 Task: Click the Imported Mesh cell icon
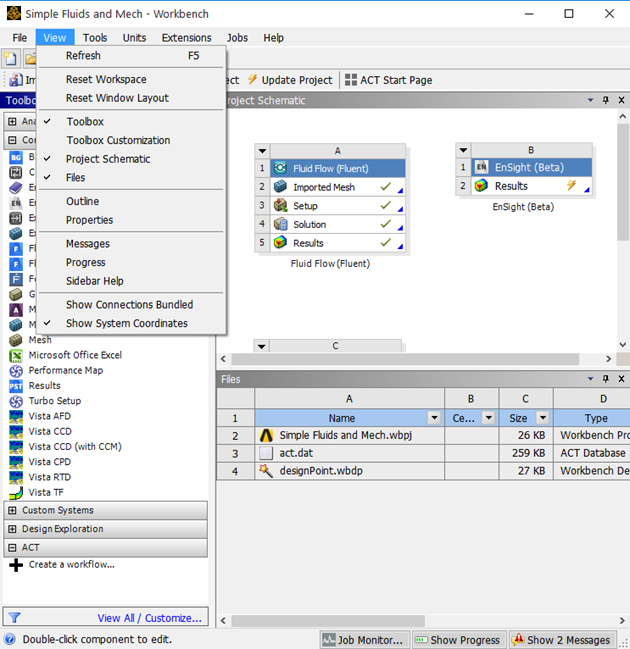[x=280, y=187]
